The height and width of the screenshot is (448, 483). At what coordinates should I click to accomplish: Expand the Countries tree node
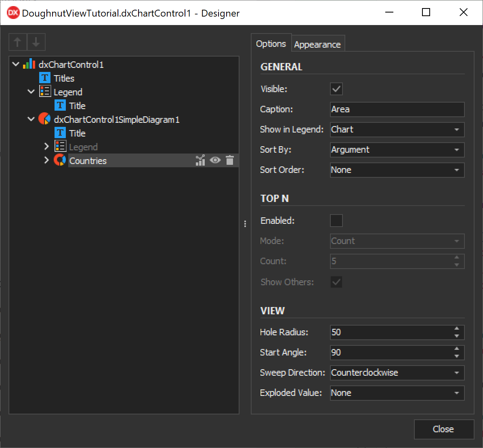click(46, 160)
